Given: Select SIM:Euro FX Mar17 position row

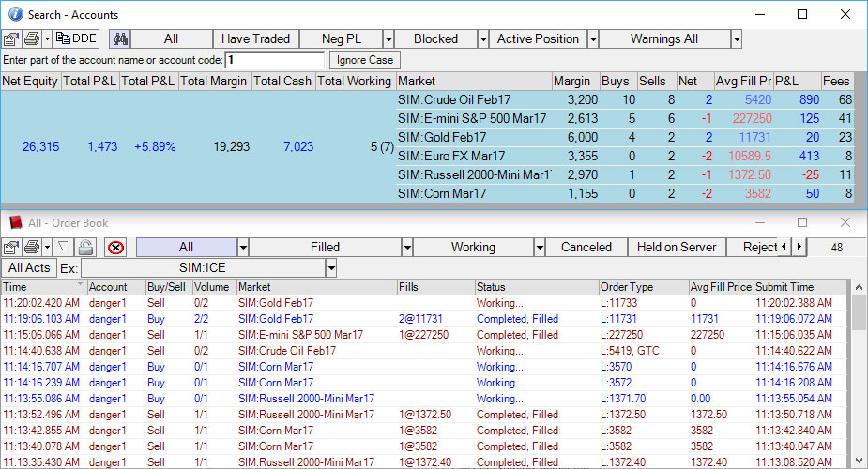Looking at the screenshot, I should 625,156.
